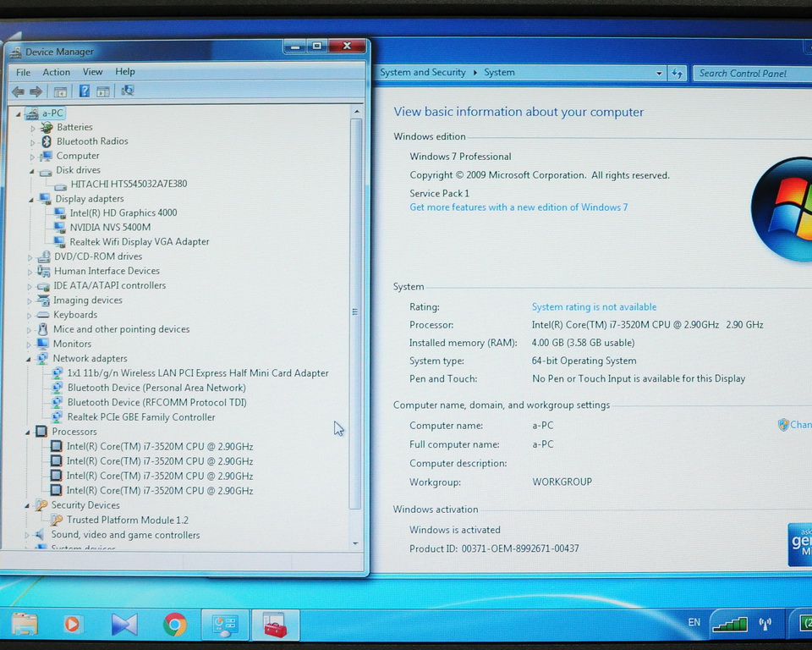This screenshot has width=812, height=650.
Task: Click the Control Panel taskbar button
Action: coord(225,625)
